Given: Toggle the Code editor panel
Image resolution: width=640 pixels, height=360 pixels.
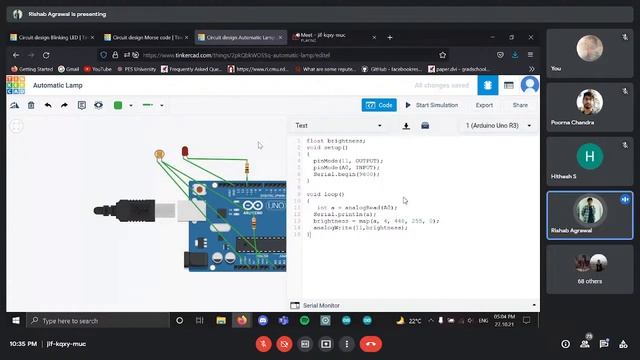Looking at the screenshot, I should coord(379,105).
